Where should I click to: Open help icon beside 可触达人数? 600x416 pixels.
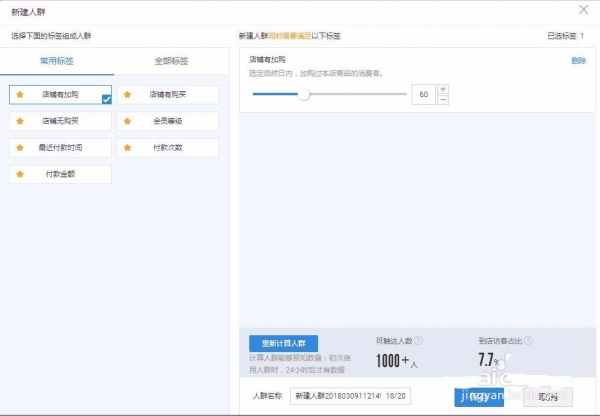tap(419, 340)
